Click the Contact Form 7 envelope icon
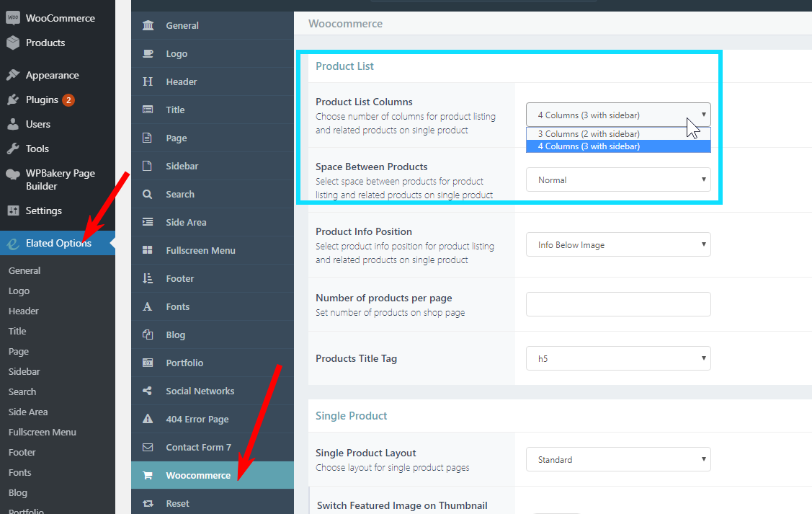812x514 pixels. tap(148, 447)
